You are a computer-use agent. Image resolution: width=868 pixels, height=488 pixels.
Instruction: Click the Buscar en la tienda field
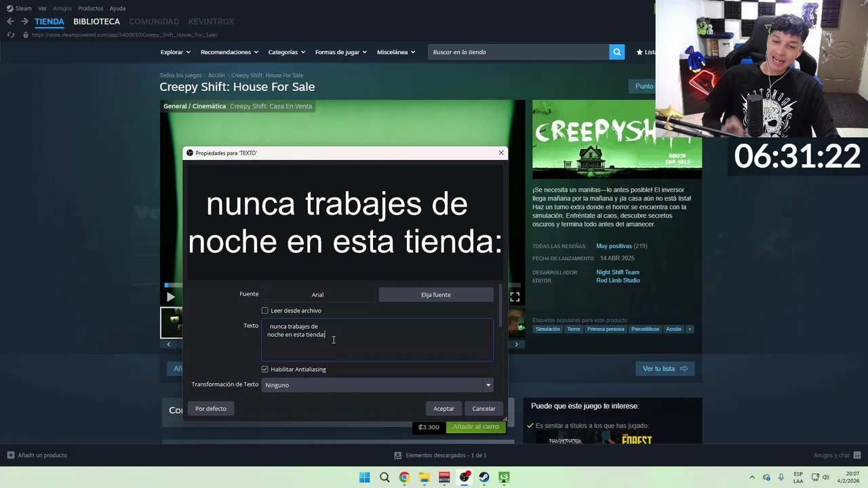518,52
